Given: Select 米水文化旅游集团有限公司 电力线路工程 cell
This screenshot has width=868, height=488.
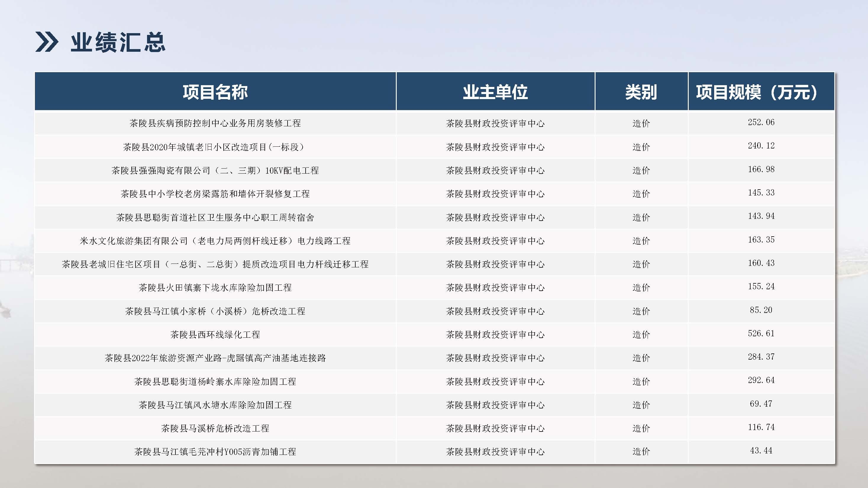Looking at the screenshot, I should [x=215, y=241].
